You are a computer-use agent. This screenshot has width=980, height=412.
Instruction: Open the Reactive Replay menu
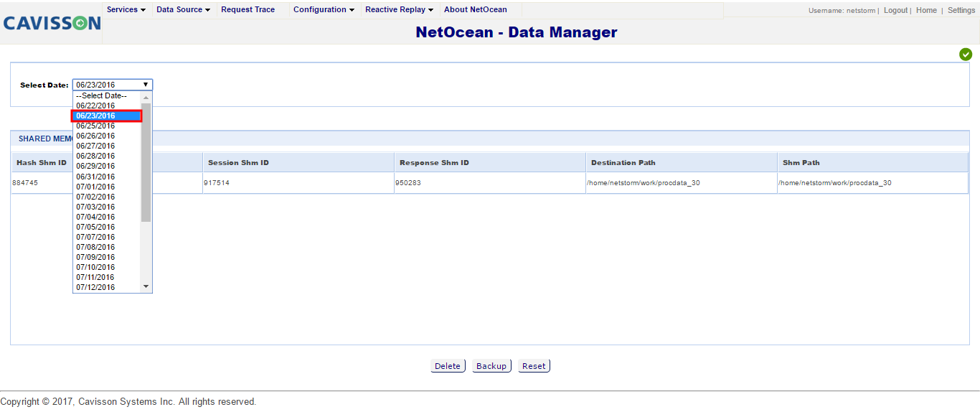(400, 10)
